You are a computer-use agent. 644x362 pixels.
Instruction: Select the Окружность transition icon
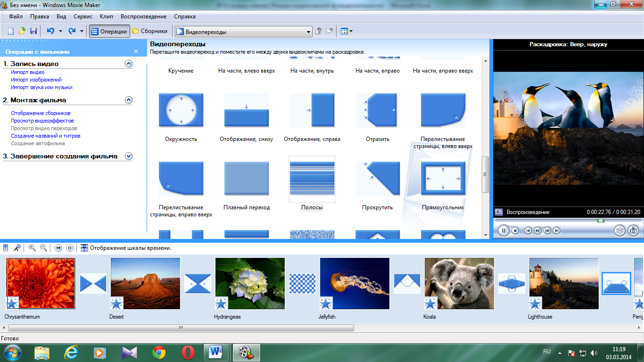(x=181, y=110)
